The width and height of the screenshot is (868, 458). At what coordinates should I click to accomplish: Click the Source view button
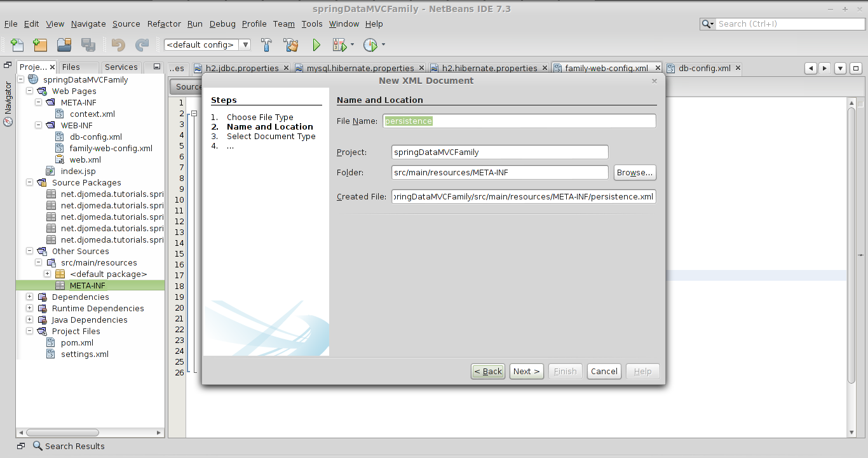tap(186, 87)
